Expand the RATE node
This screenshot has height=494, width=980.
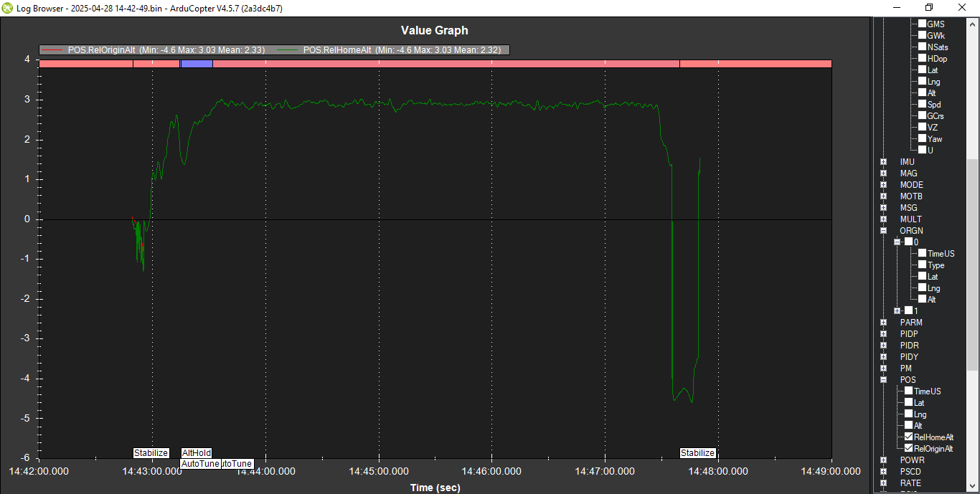click(884, 483)
